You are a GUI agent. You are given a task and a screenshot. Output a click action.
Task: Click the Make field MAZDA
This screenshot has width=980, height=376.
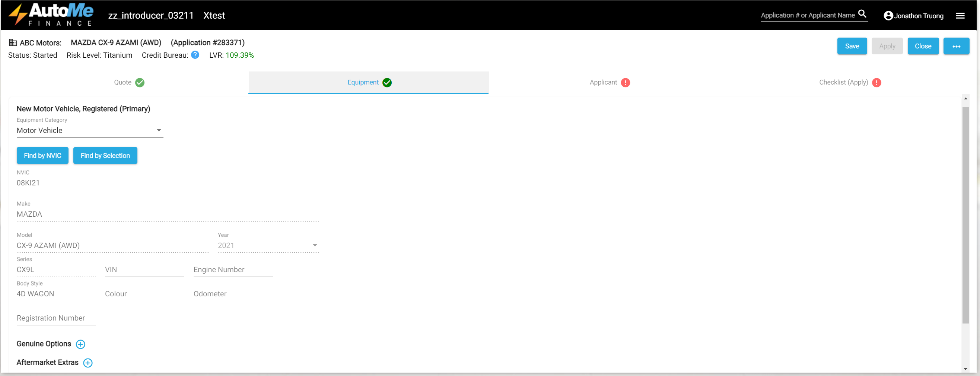coord(168,214)
